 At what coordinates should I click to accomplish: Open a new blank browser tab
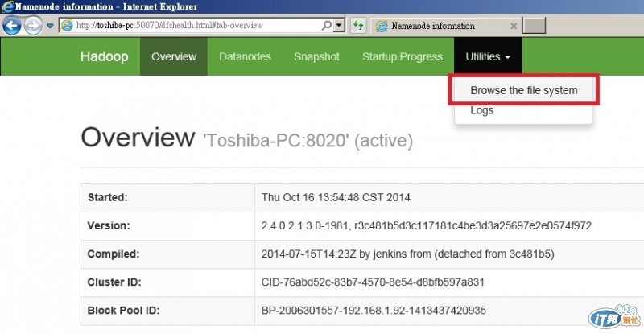tap(534, 26)
